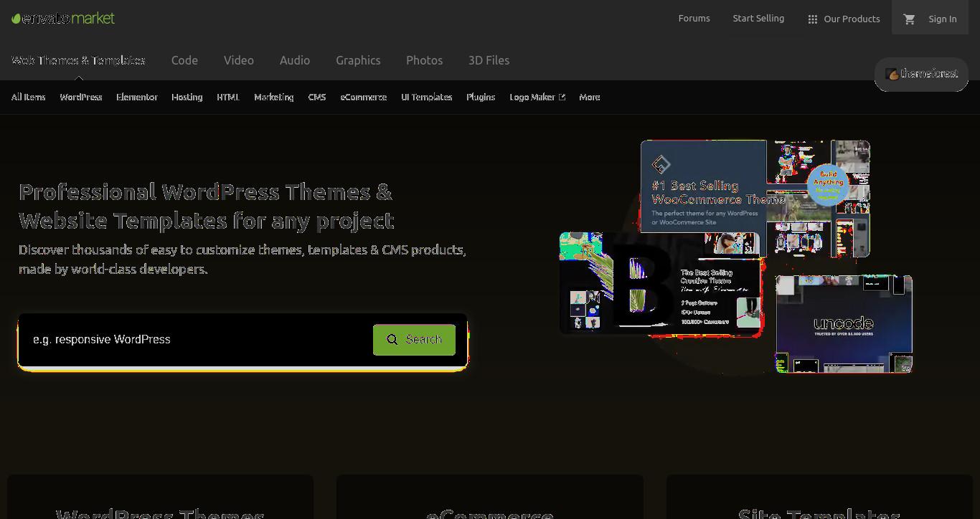Open All Items submenu link
The width and height of the screenshot is (980, 519).
coord(28,97)
